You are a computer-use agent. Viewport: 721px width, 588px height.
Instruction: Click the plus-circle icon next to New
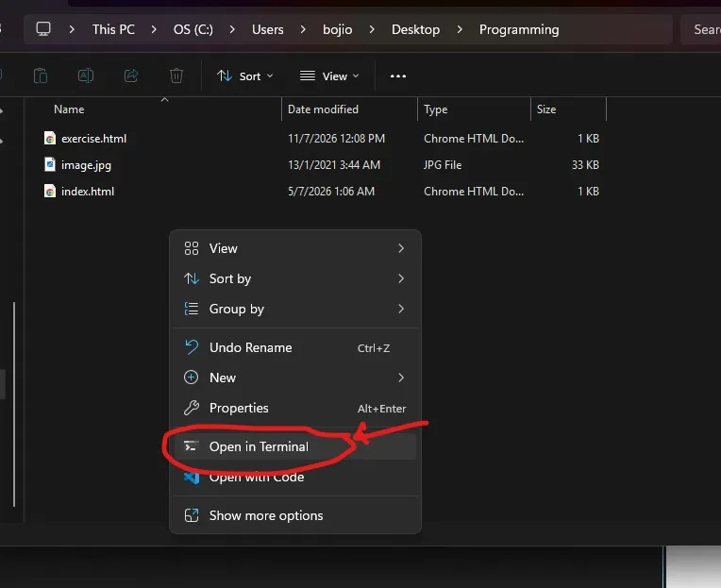click(191, 378)
